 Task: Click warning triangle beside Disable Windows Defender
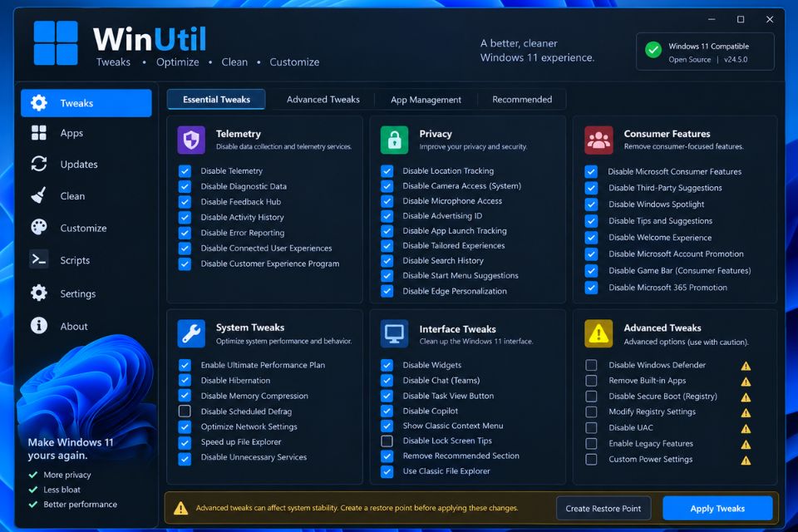[x=746, y=366]
